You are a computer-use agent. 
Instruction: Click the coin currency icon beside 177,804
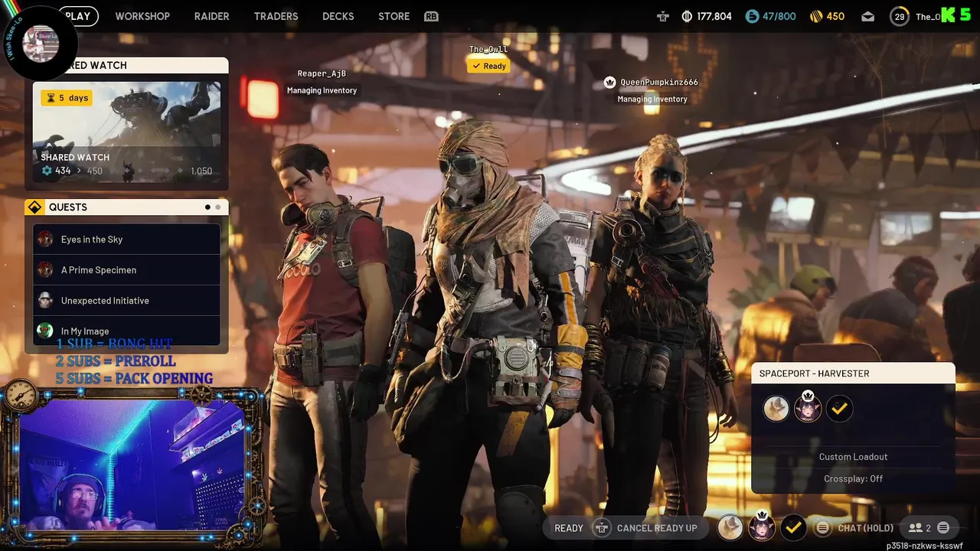click(687, 16)
